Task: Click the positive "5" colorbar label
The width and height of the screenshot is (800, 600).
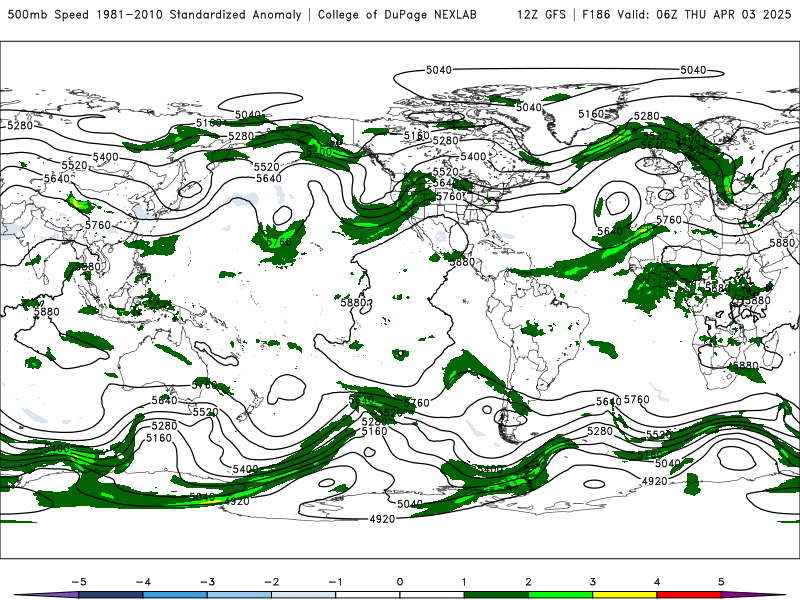Action: (x=721, y=582)
